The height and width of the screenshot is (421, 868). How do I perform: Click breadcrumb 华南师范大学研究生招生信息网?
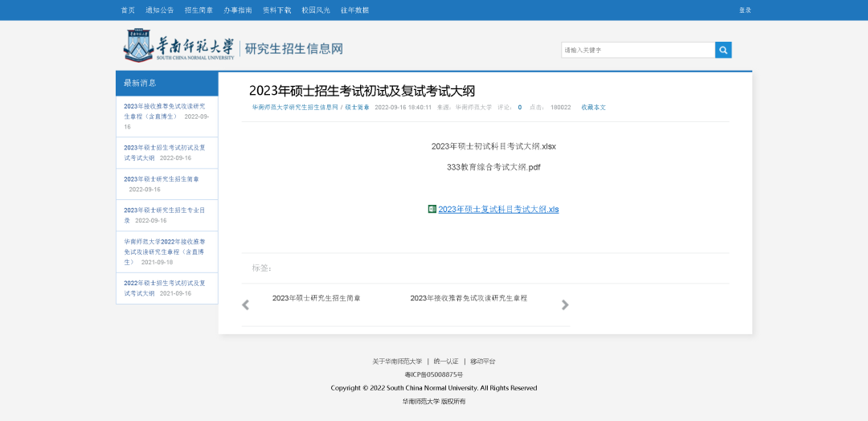pos(295,108)
